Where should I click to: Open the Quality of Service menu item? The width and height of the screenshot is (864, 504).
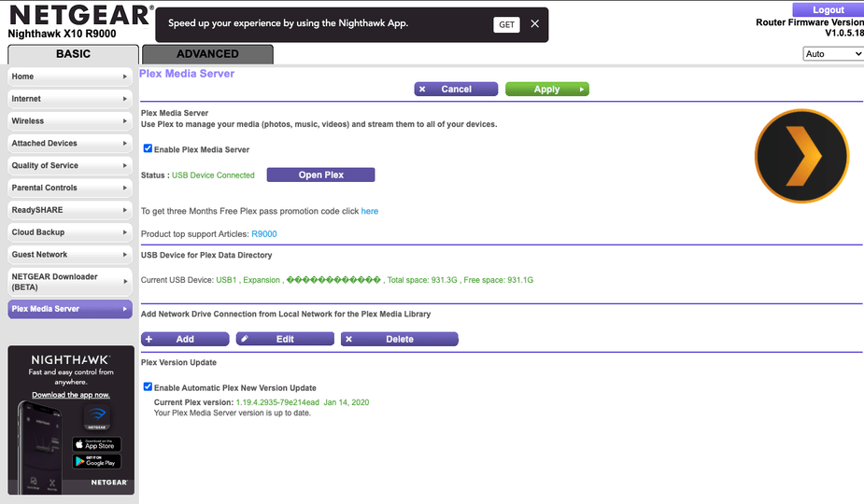[70, 165]
